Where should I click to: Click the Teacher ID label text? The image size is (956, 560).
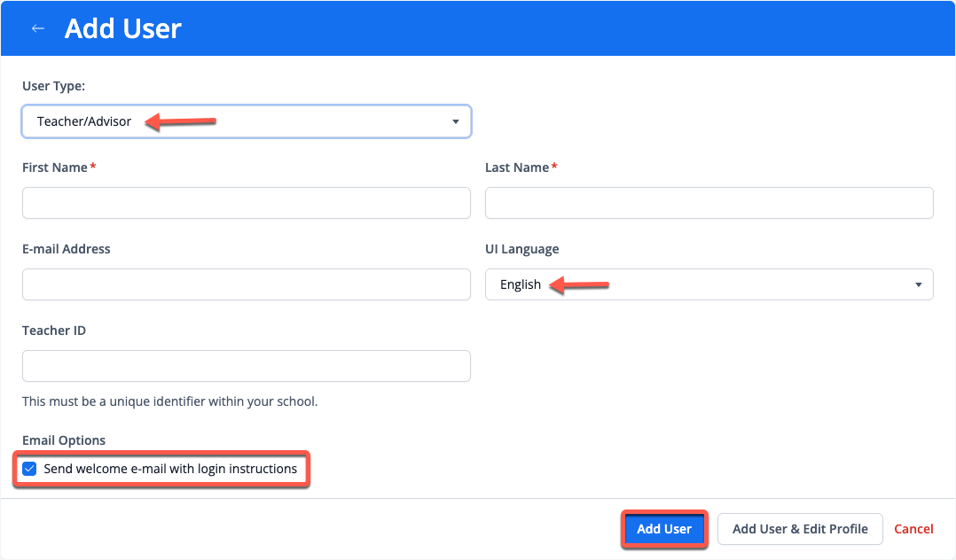click(x=54, y=331)
